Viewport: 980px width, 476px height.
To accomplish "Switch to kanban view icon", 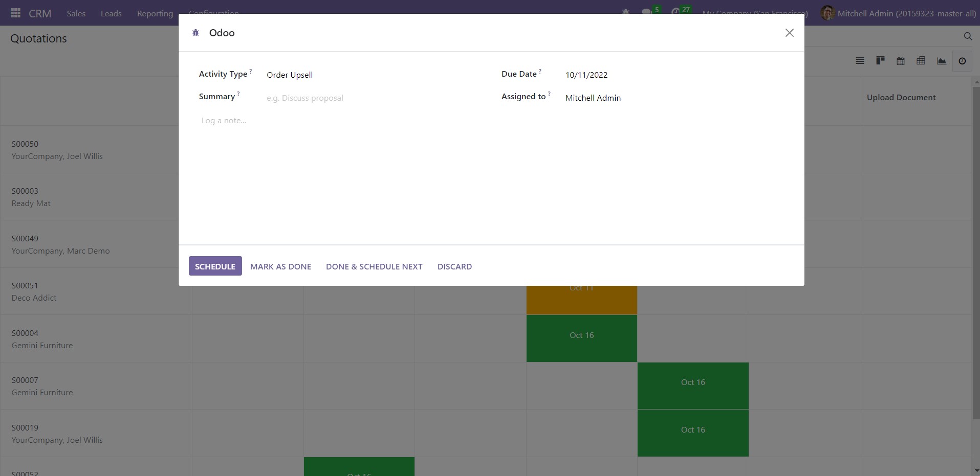I will (880, 61).
